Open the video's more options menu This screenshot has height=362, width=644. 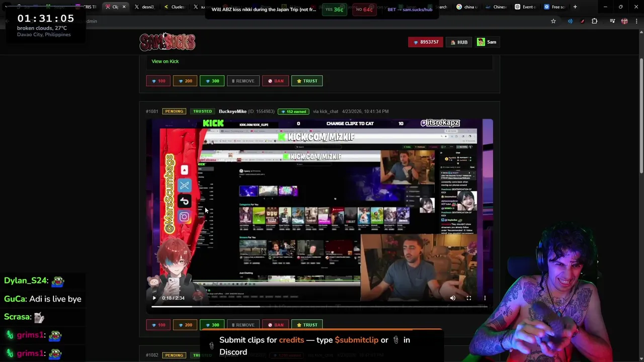[x=485, y=298]
